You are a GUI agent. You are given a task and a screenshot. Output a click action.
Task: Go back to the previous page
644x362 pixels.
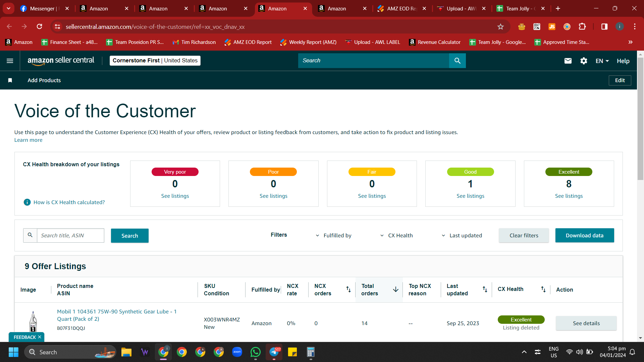[9, 26]
